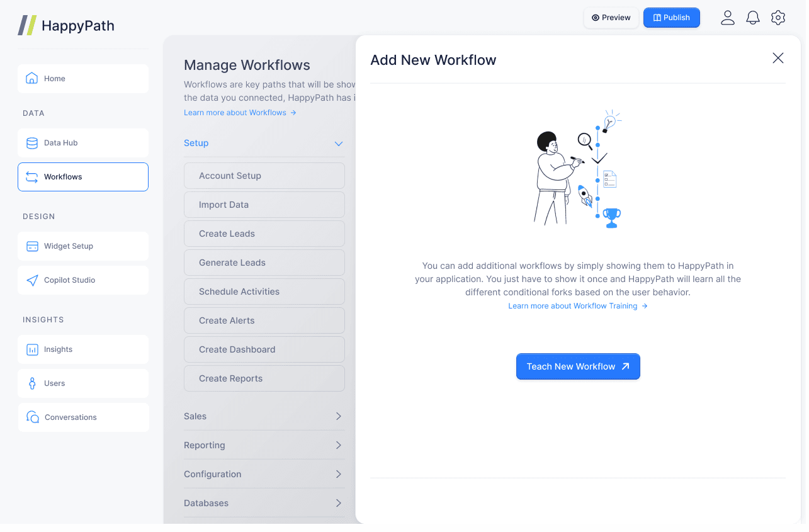Screen dimensions: 809x532
Task: Open Learn more about Workflows link
Action: pyautogui.click(x=240, y=113)
